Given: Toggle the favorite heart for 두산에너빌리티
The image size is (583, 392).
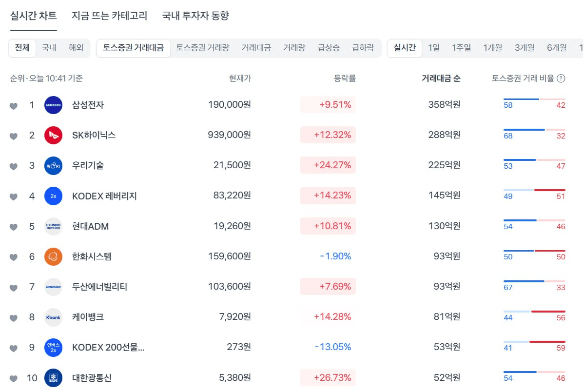Looking at the screenshot, I should coord(14,288).
